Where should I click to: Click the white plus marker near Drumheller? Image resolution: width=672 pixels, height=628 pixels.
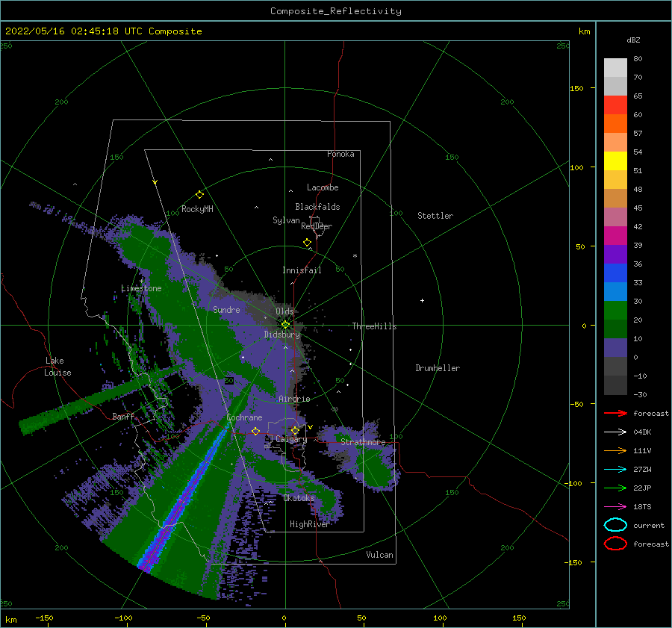tap(422, 300)
